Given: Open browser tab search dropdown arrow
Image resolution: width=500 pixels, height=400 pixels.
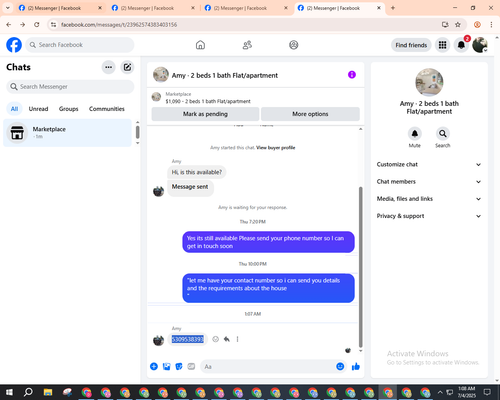Looking at the screenshot, I should (8, 8).
